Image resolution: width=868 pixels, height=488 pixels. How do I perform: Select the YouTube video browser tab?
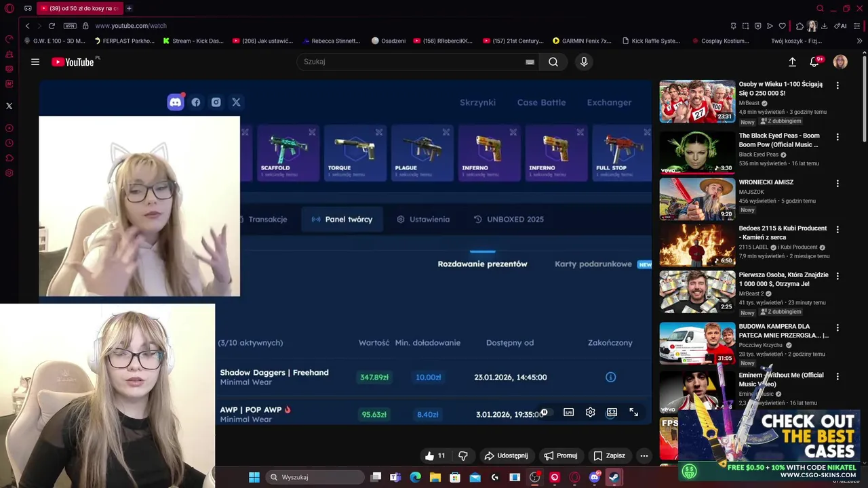pyautogui.click(x=80, y=8)
